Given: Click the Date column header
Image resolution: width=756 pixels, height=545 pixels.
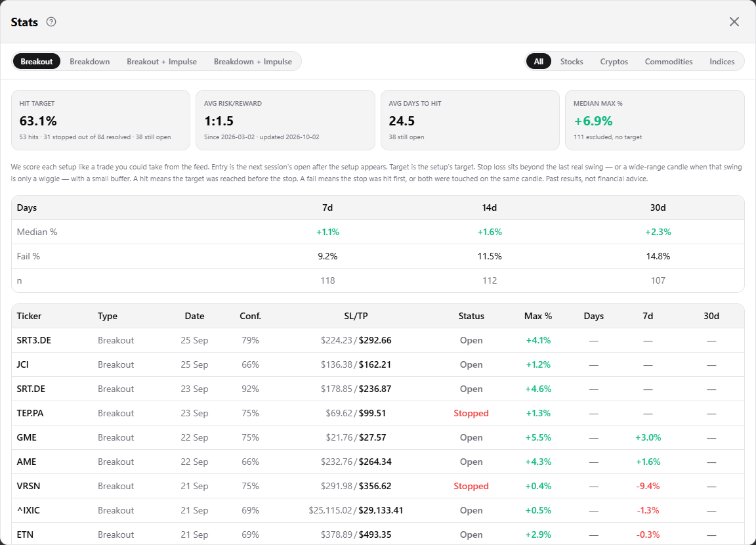Looking at the screenshot, I should point(194,316).
